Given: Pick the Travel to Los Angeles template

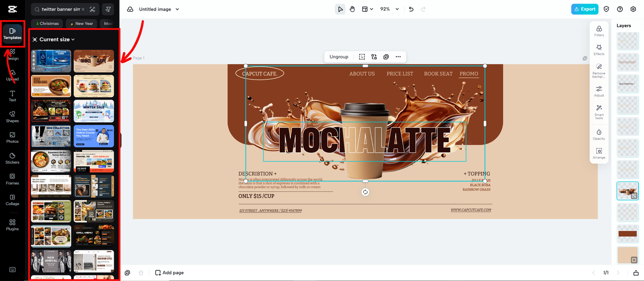Looking at the screenshot, I should (94, 161).
